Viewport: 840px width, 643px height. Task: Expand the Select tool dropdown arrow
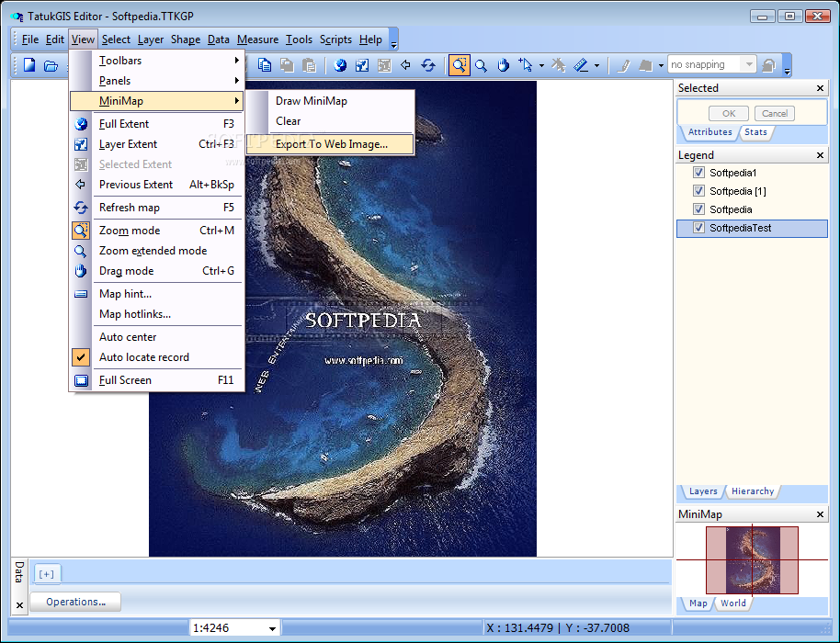click(541, 66)
